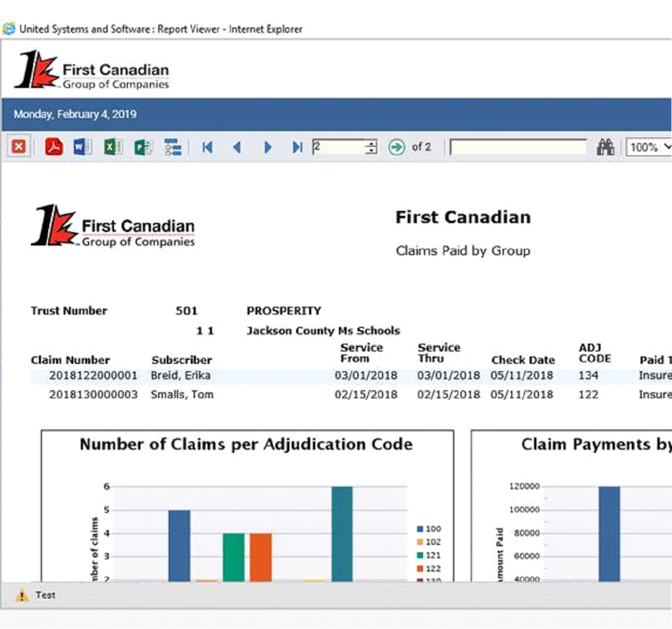Screen dimensions: 672x629
Task: Click legend swatch for code 121
Action: pyautogui.click(x=420, y=556)
